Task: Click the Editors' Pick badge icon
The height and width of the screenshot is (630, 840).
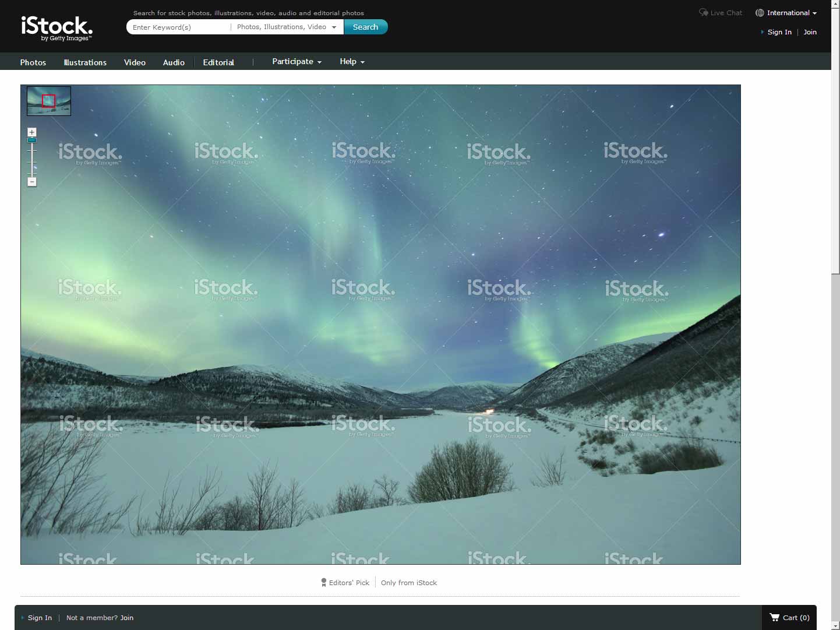Action: click(324, 582)
